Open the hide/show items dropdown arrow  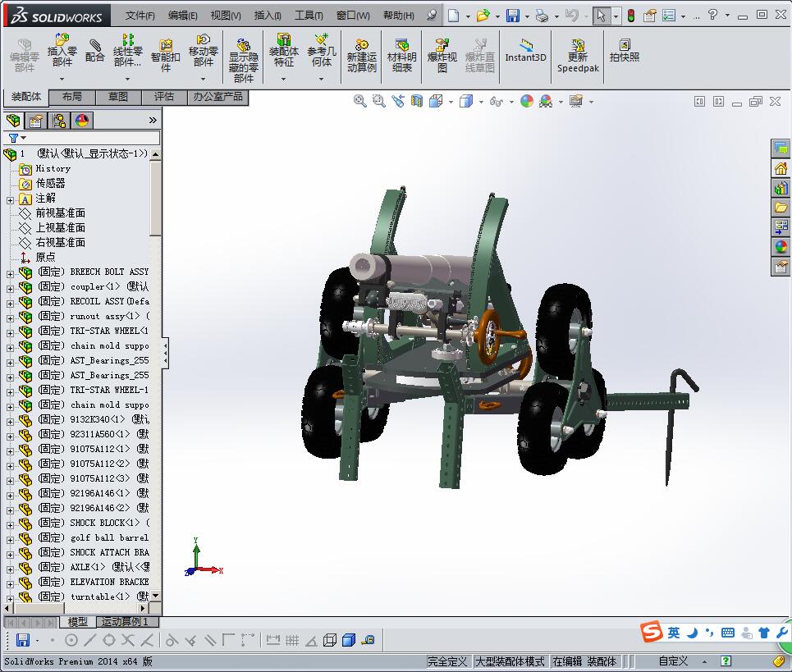click(x=511, y=102)
